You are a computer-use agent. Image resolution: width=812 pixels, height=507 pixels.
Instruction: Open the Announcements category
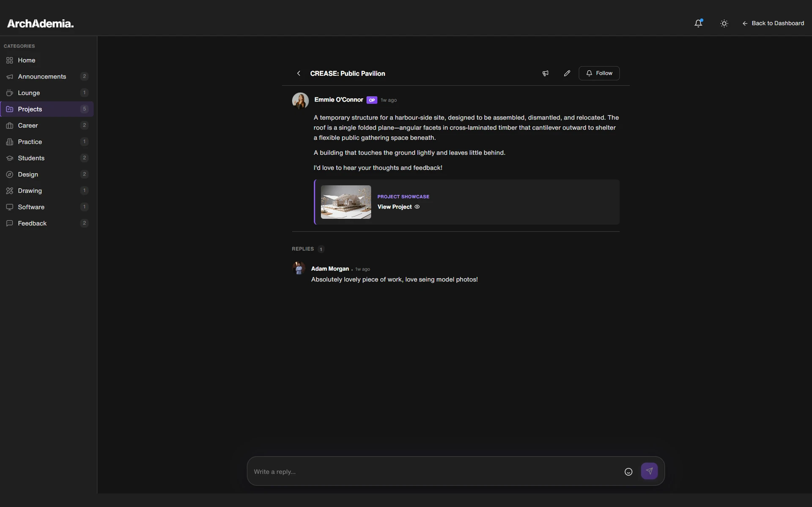tap(42, 77)
